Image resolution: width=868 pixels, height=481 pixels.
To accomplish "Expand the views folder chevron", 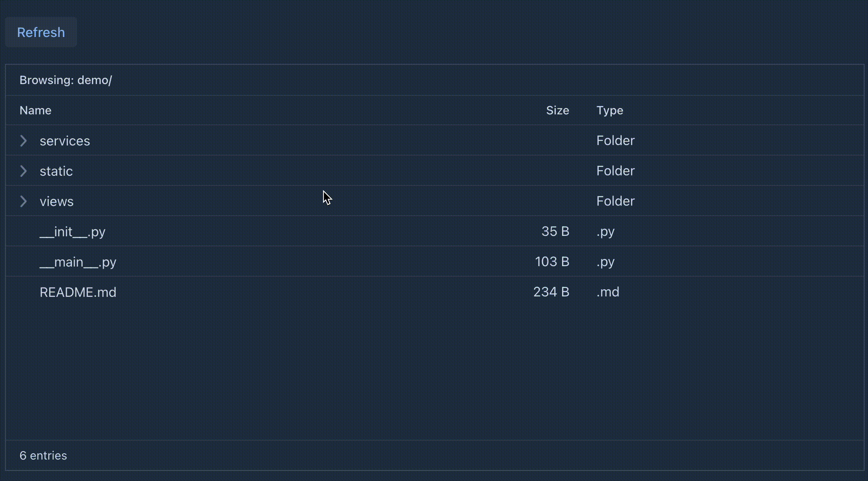I will (24, 201).
